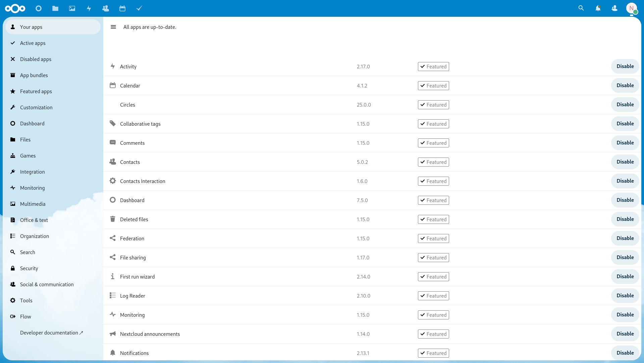The width and height of the screenshot is (644, 363).
Task: Disable the Comments app
Action: tap(625, 143)
